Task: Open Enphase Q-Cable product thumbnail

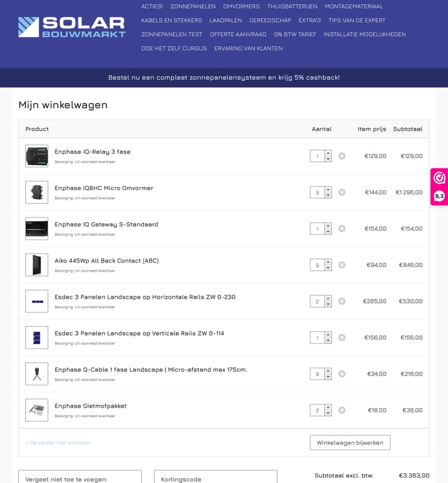Action: point(37,374)
